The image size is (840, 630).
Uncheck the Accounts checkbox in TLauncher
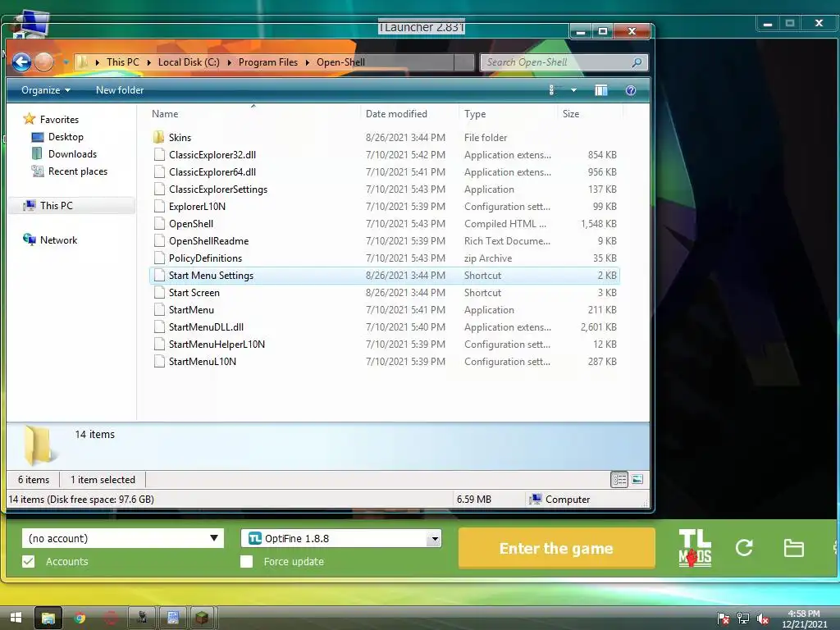click(29, 561)
